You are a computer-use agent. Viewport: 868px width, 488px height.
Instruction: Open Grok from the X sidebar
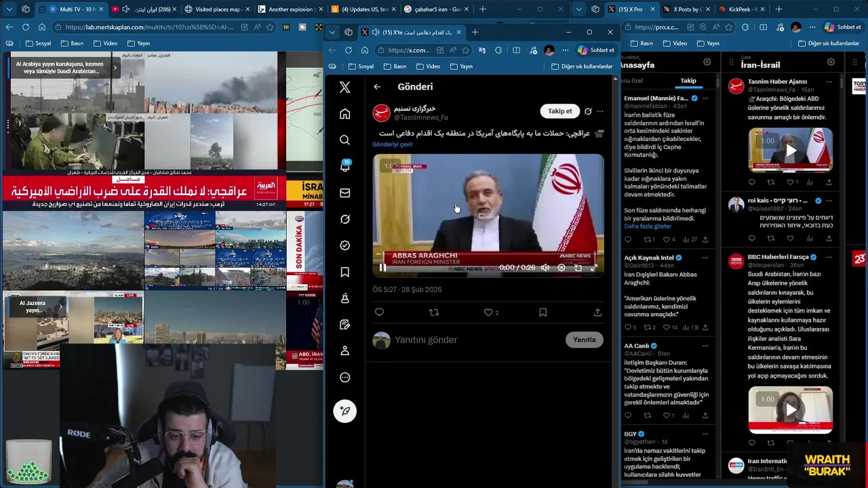344,219
